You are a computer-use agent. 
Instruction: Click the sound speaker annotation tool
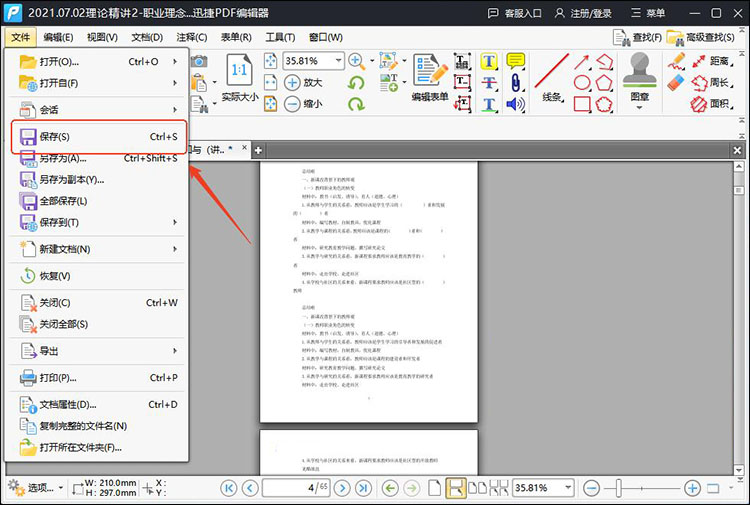tap(516, 104)
